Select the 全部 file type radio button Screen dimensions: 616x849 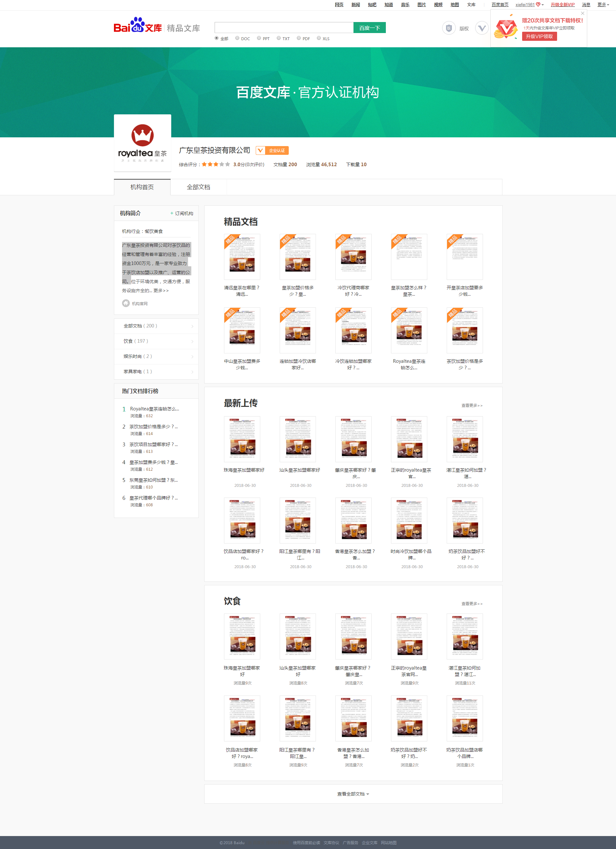[217, 38]
